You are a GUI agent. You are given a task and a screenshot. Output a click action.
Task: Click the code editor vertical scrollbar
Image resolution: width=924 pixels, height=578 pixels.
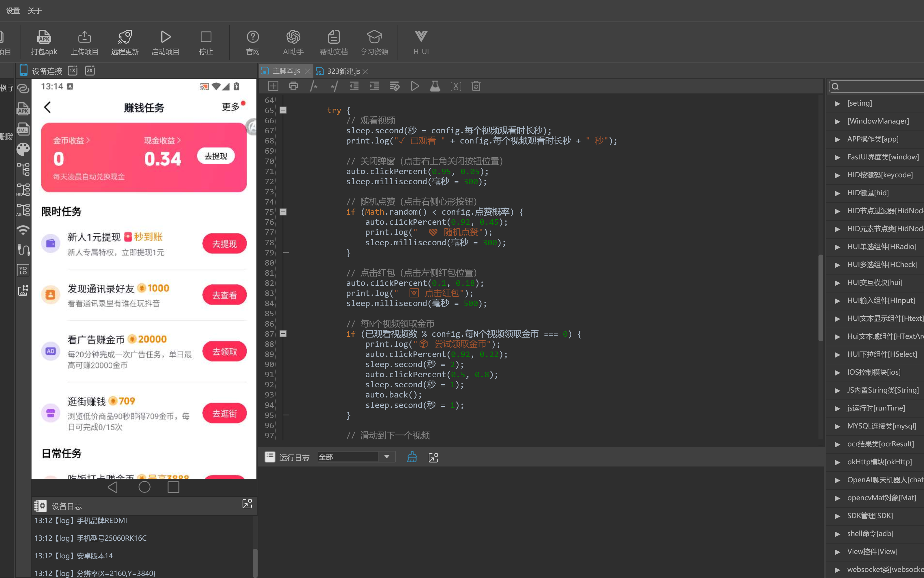point(820,298)
